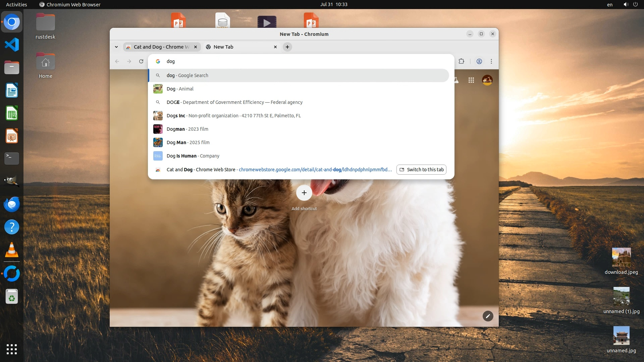Screen dimensions: 644x362
Task: Open the Chromium three-dot menu
Action: (x=491, y=61)
